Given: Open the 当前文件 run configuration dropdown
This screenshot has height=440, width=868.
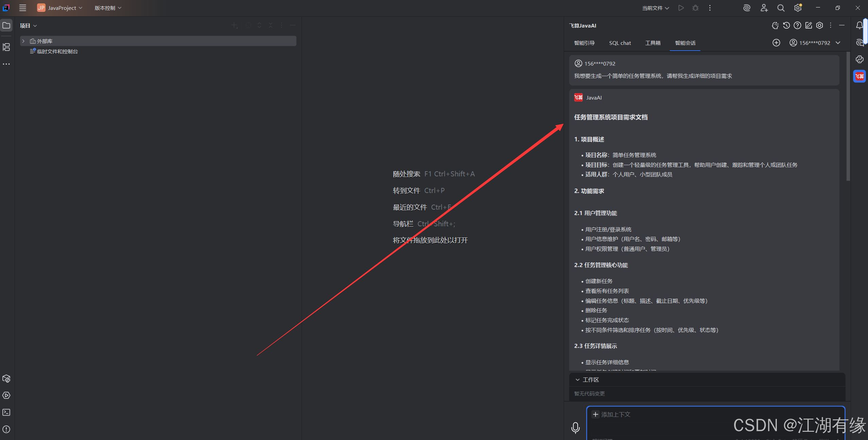Looking at the screenshot, I should pyautogui.click(x=655, y=8).
